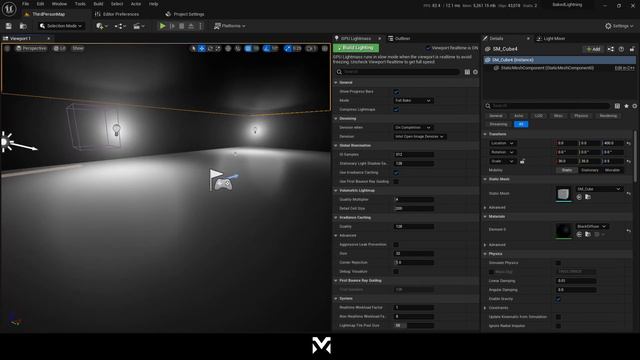Use selected asset icon for Static Mesh
The width and height of the screenshot is (640, 360).
pyautogui.click(x=579, y=197)
